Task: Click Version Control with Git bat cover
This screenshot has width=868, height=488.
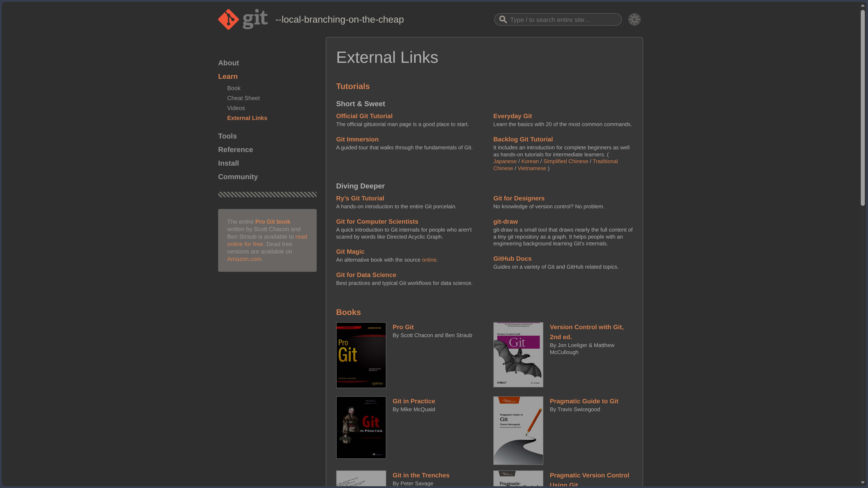Action: pyautogui.click(x=518, y=355)
